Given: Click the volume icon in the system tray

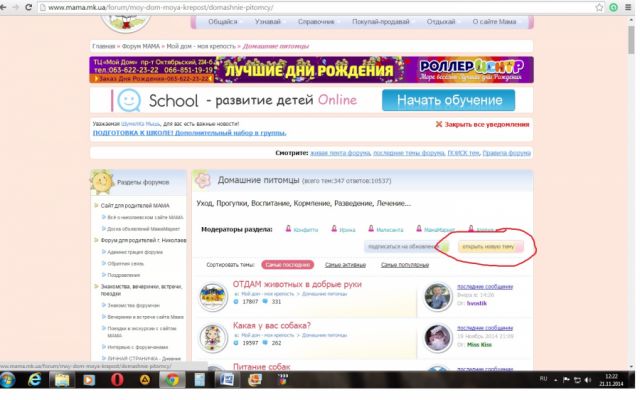Looking at the screenshot, I should coord(587,381).
